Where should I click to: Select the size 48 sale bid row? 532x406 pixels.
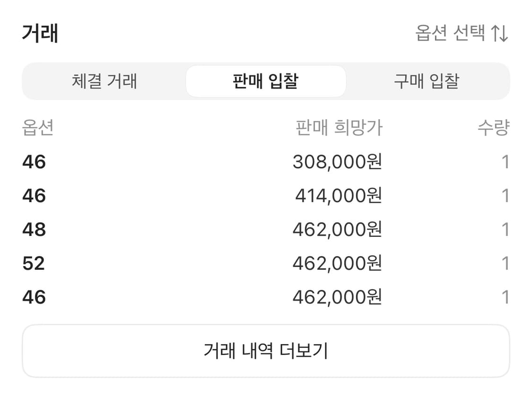click(266, 229)
